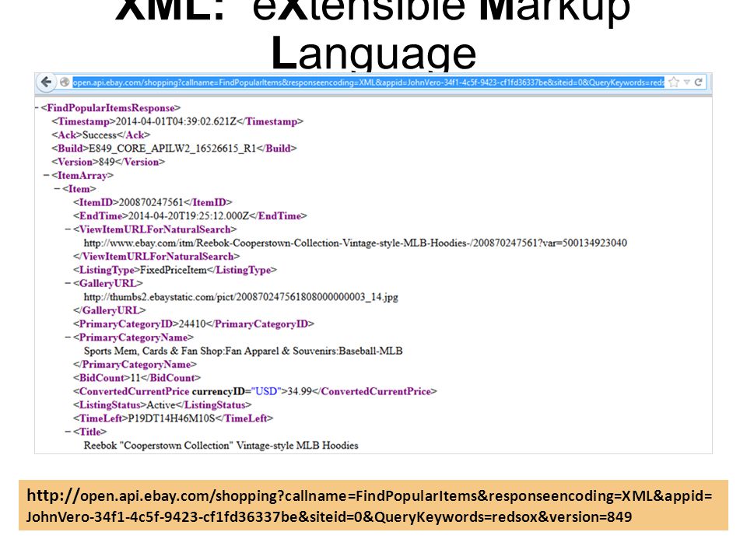Click the currencyID attribute value "USD"
Screen dimensions: 747x560
266,391
